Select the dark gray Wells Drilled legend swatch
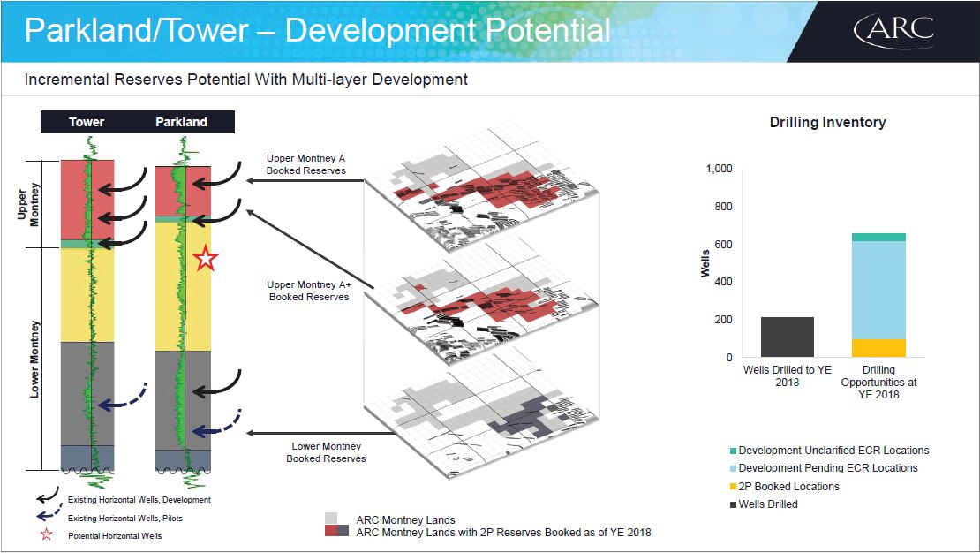Viewport: 980px width, 553px height. pyautogui.click(x=733, y=504)
